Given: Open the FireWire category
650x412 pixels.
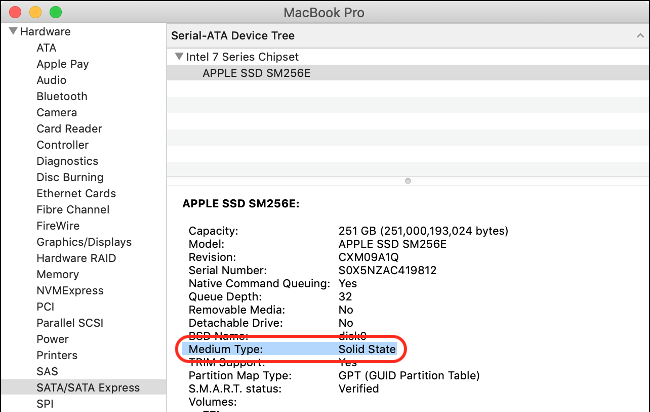Looking at the screenshot, I should coord(58,225).
